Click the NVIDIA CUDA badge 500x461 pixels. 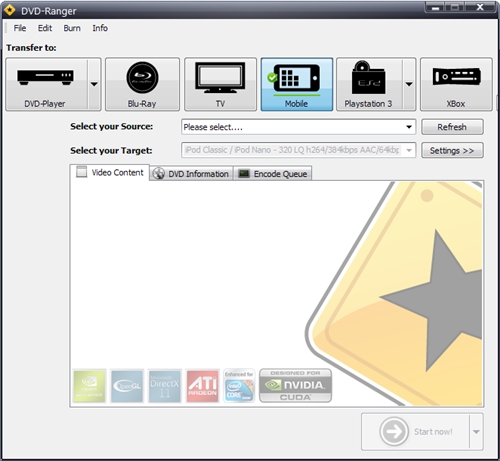coord(295,386)
